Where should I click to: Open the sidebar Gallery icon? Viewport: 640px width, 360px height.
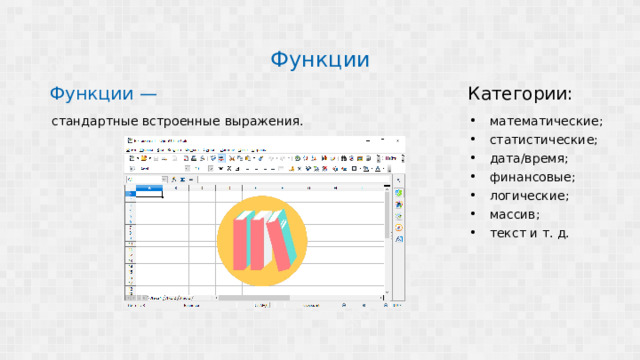[x=399, y=216]
